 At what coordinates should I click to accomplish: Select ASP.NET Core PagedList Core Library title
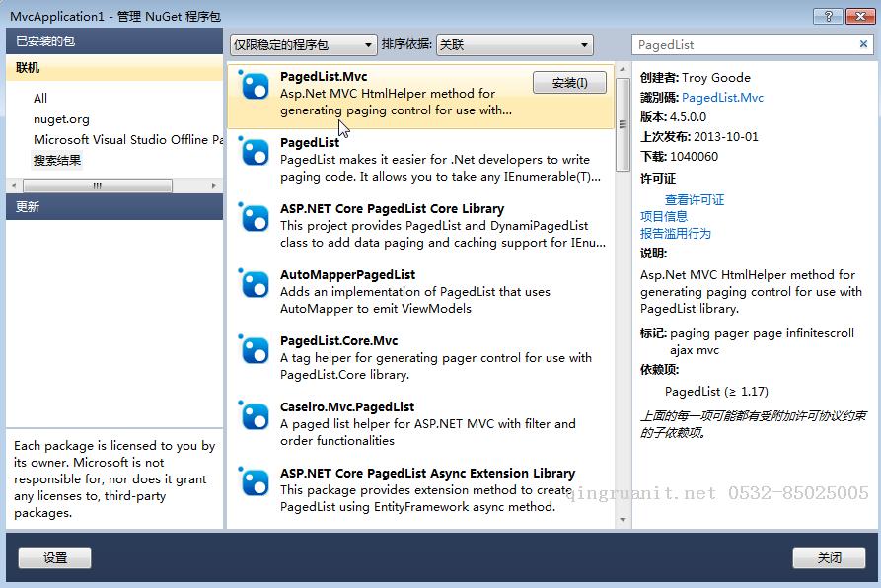point(393,209)
